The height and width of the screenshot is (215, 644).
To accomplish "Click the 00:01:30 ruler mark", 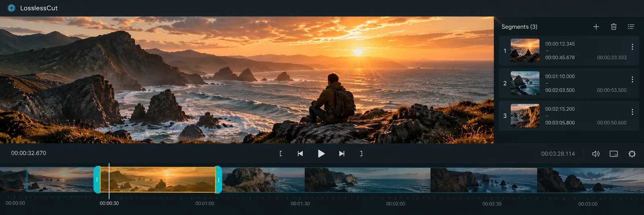I will pos(300,203).
